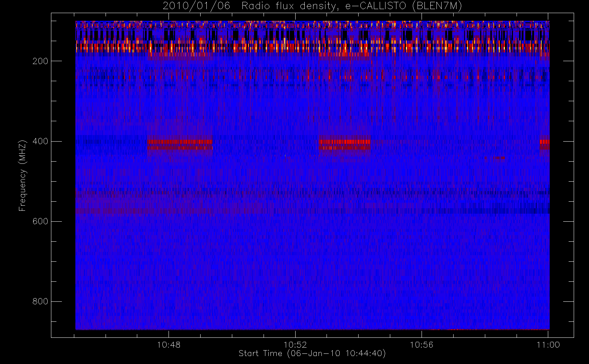The width and height of the screenshot is (589, 364).
Task: Click the 600 frequency tick label
Action: [x=40, y=221]
